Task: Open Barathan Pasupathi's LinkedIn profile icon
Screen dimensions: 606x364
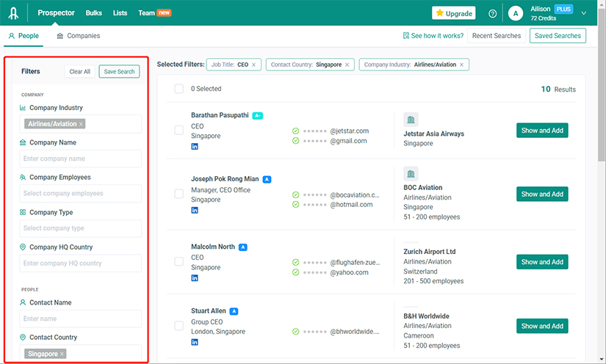Action: (x=195, y=147)
